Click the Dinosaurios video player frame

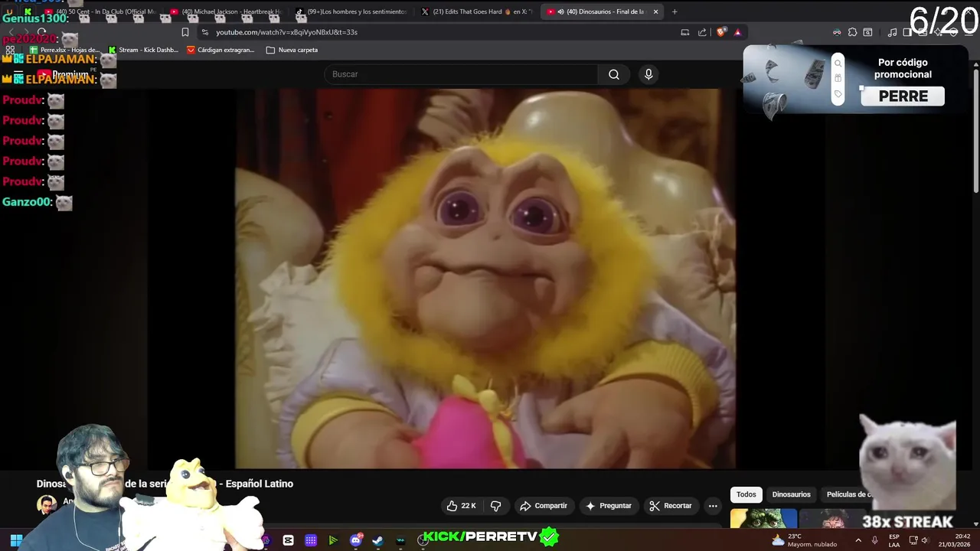pos(485,278)
